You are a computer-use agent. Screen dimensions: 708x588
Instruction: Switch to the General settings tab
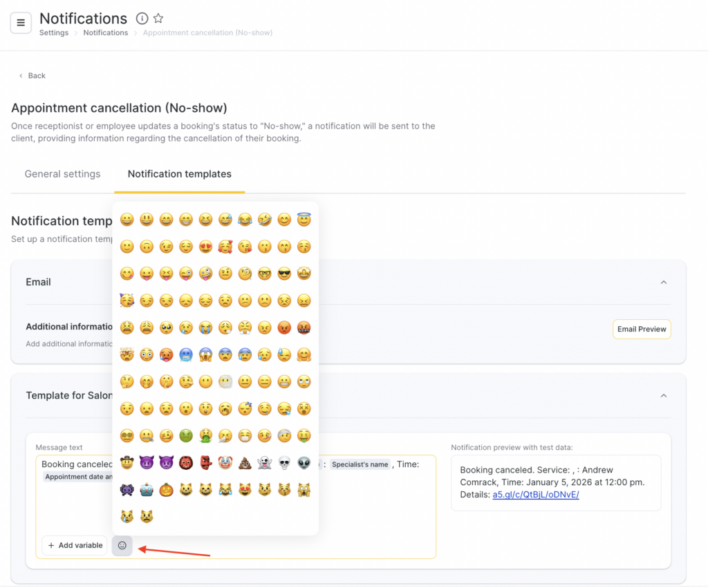click(62, 174)
